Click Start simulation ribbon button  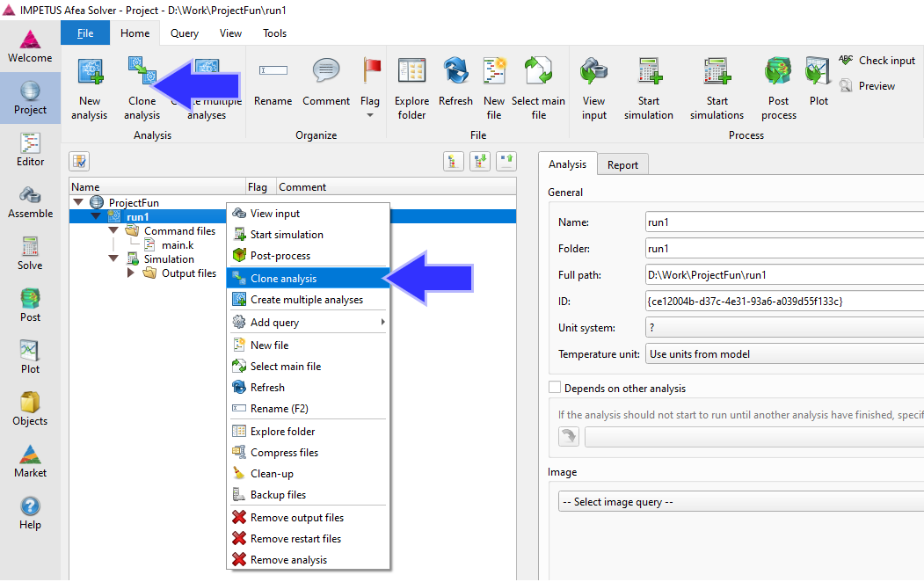[648, 89]
